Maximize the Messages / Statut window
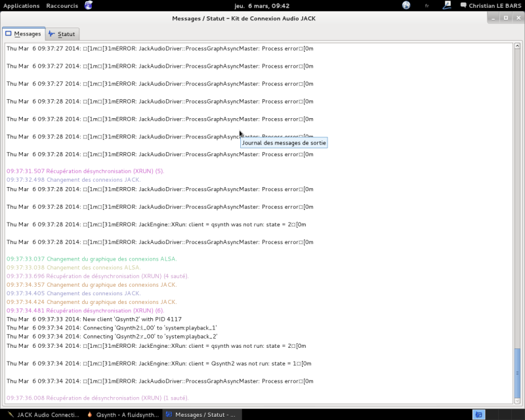This screenshot has height=420, width=525. coord(506,18)
